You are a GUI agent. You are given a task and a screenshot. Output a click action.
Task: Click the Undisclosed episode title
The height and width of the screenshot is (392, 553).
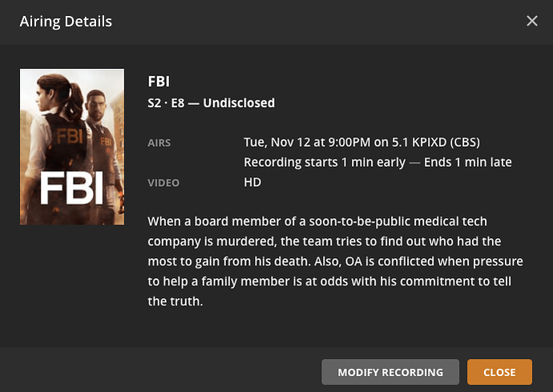point(239,103)
